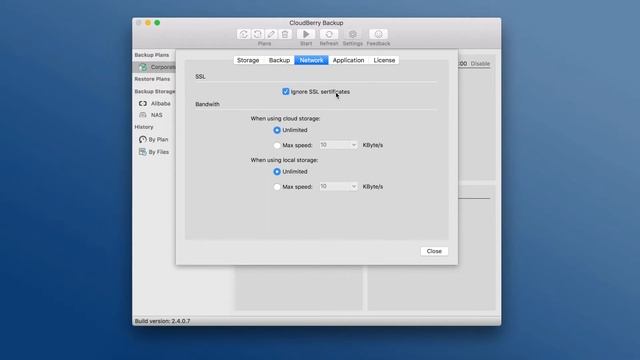The width and height of the screenshot is (640, 360).
Task: Switch to the Backup tab
Action: pyautogui.click(x=279, y=60)
